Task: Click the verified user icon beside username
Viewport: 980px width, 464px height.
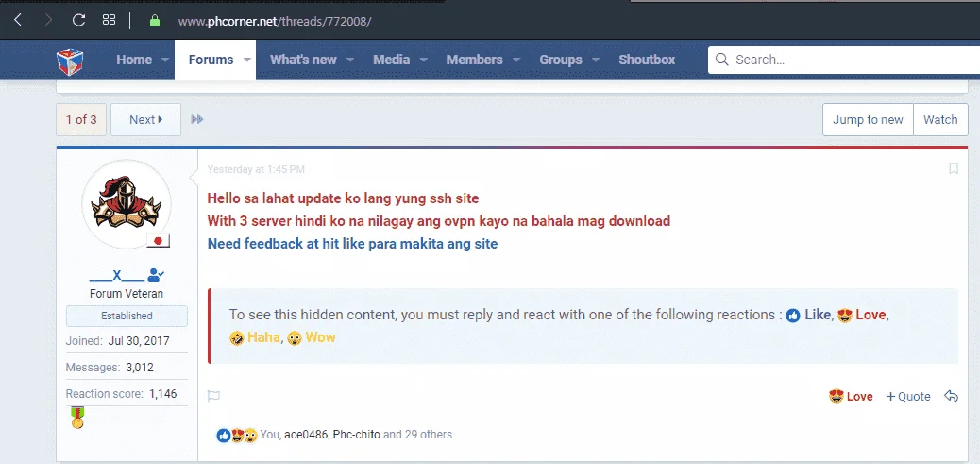Action: click(156, 274)
